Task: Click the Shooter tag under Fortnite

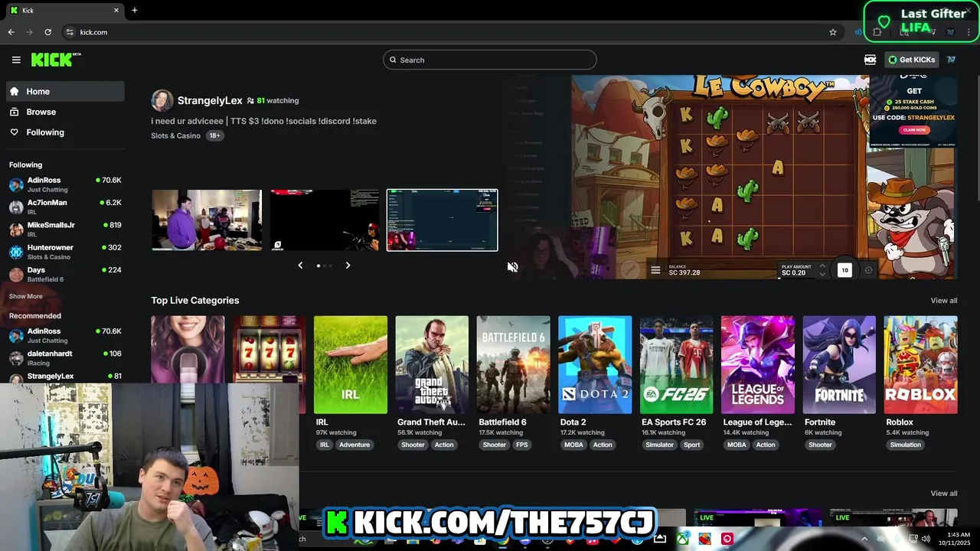Action: pos(820,445)
